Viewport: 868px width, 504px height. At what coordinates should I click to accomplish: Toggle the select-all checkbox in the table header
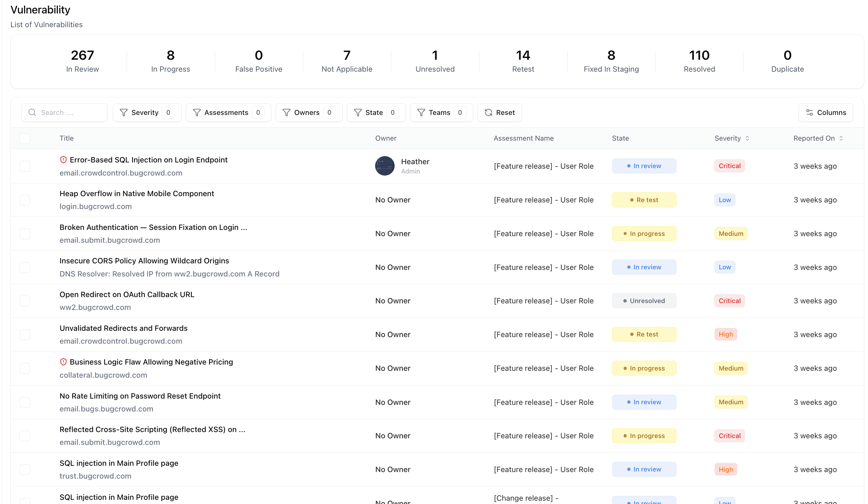pyautogui.click(x=24, y=138)
